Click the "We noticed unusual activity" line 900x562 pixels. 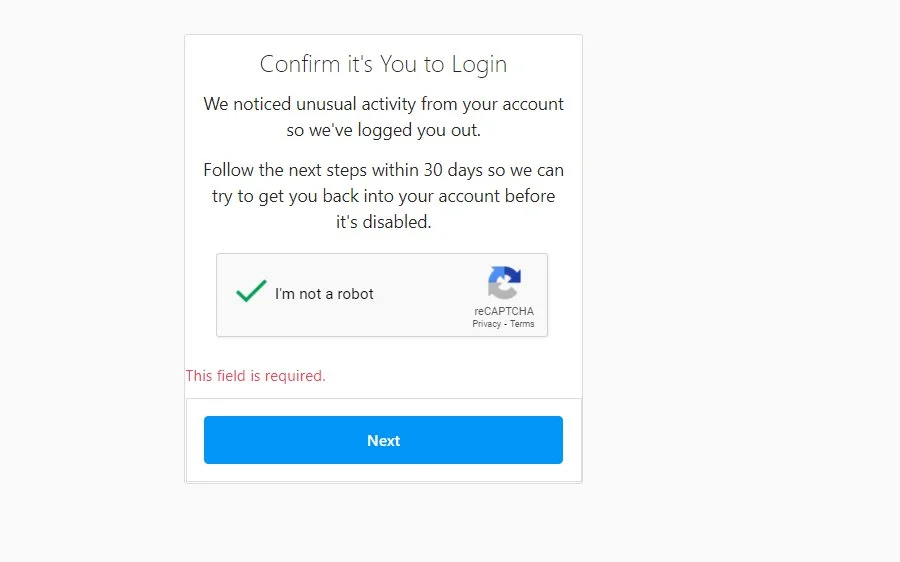383,104
